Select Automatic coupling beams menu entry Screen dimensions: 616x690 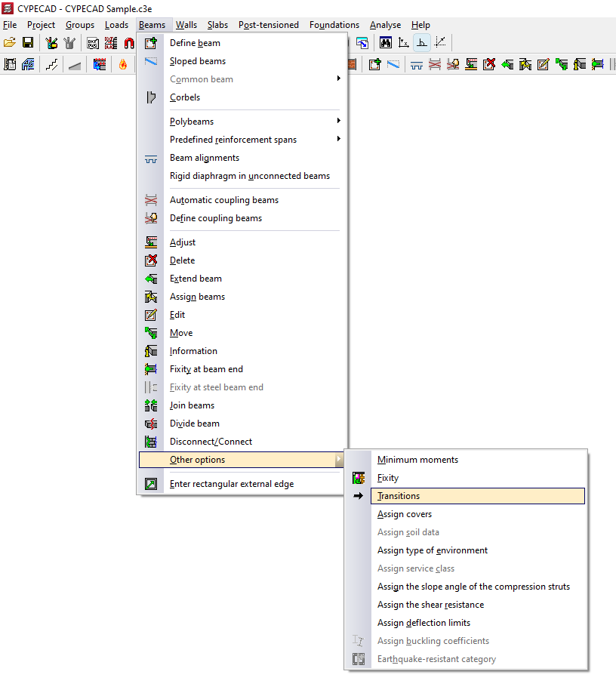241,200
